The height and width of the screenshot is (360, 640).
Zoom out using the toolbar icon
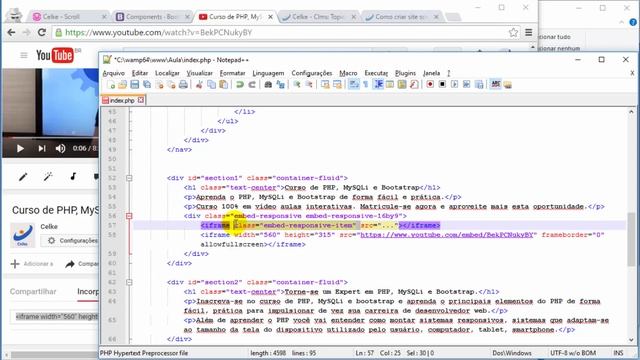(x=309, y=84)
